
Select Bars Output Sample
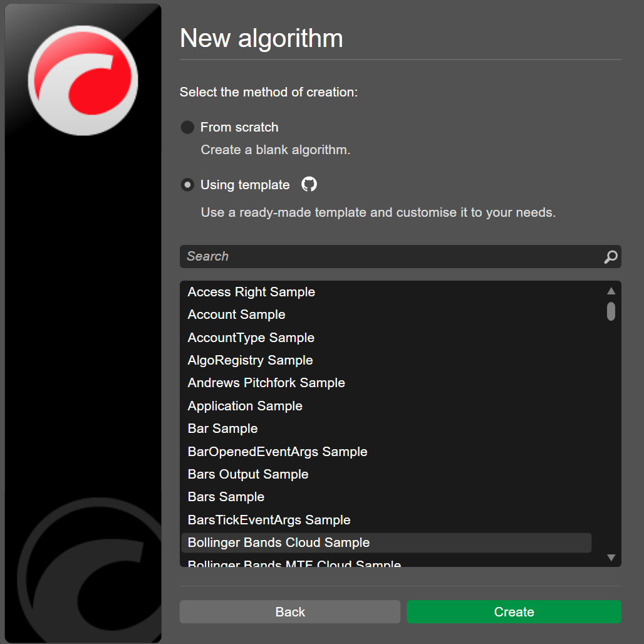pos(248,474)
